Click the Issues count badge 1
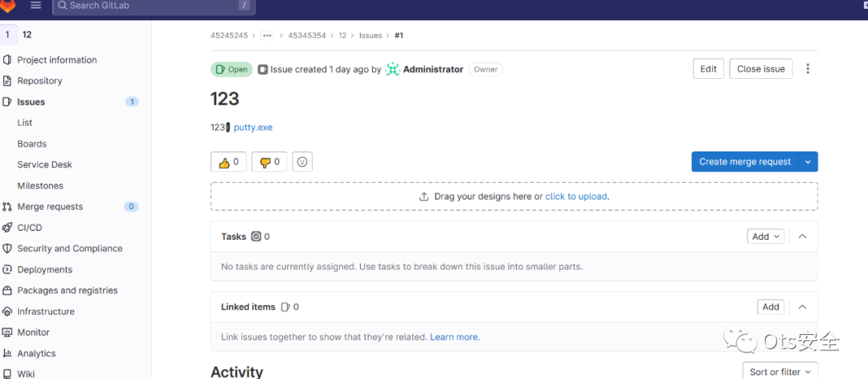This screenshot has height=379, width=868. pos(132,102)
